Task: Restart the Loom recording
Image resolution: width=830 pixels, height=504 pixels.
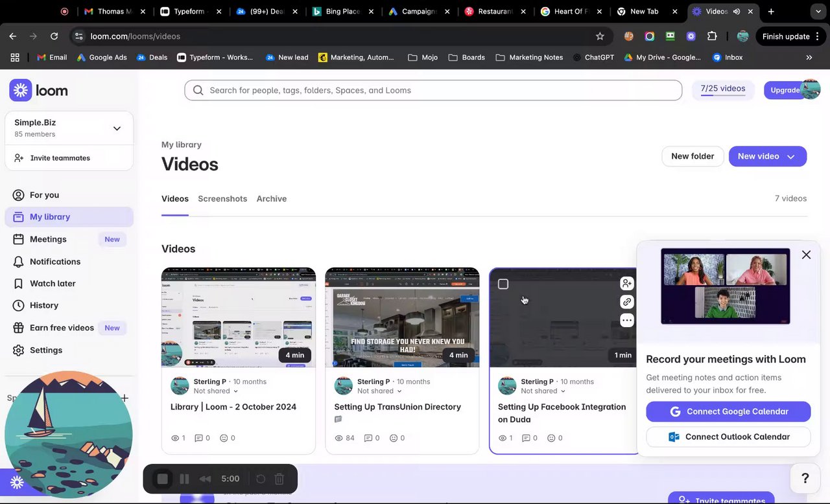Action: click(x=261, y=479)
